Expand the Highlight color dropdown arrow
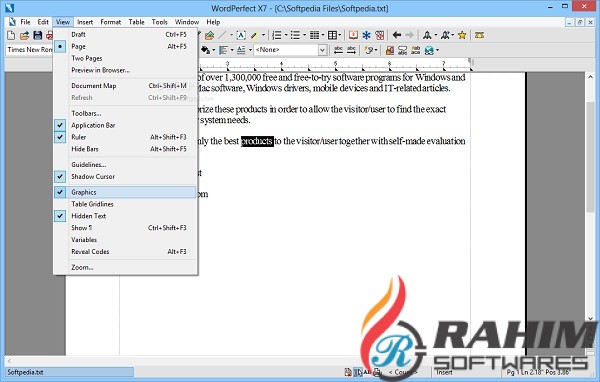The height and width of the screenshot is (382, 600). point(263,36)
